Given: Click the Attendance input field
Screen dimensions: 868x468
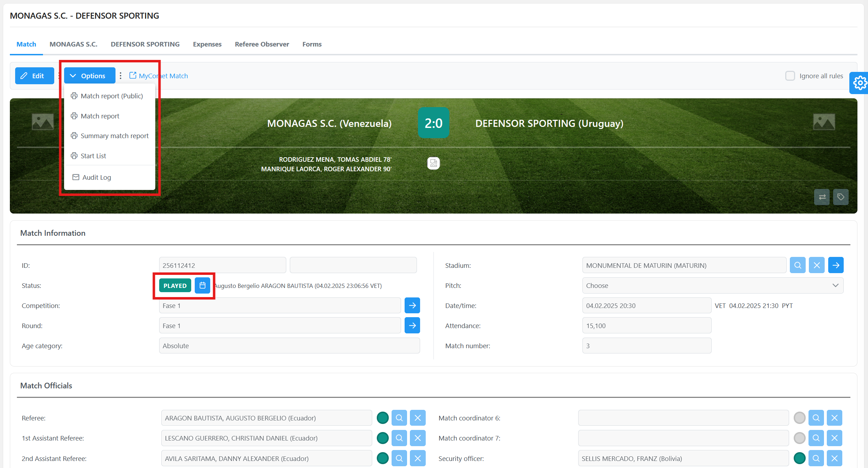Looking at the screenshot, I should (x=647, y=326).
